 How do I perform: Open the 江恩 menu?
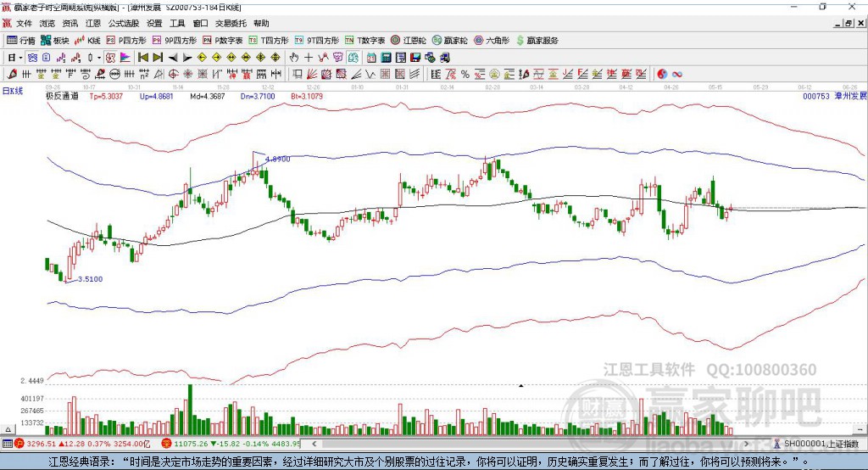(93, 23)
